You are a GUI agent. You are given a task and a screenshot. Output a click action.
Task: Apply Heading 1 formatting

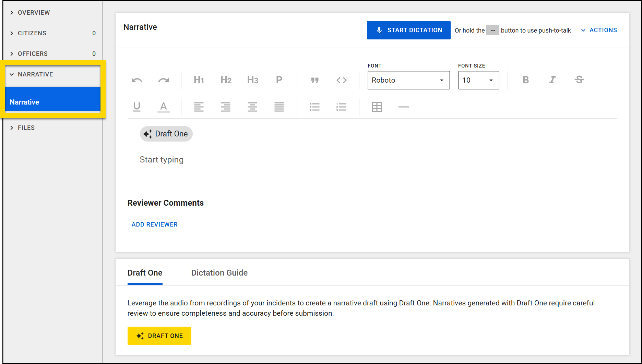199,80
